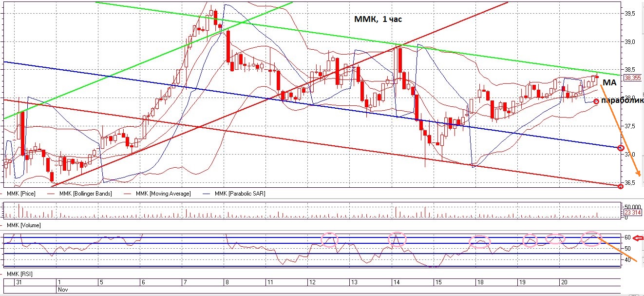Select date 19 on the time axis
The width and height of the screenshot is (644, 296).
coord(522,282)
